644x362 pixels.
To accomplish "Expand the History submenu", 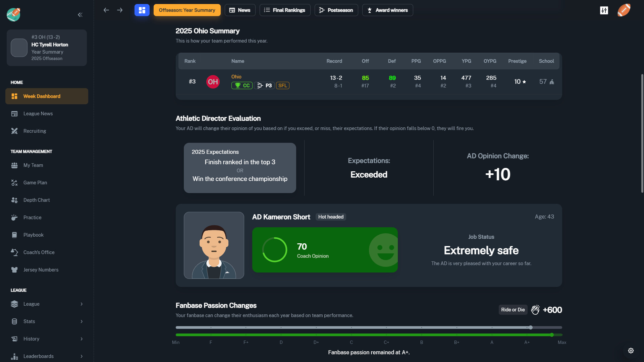I will 47,339.
